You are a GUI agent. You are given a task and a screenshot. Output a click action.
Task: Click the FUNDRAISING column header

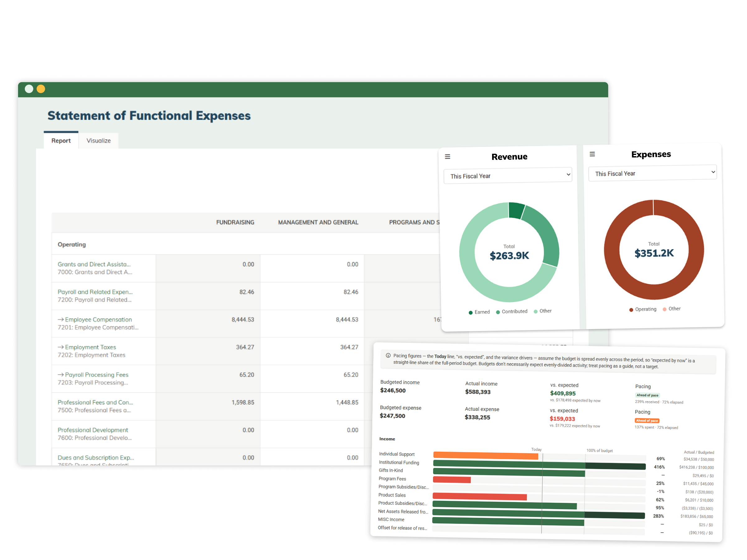(235, 222)
